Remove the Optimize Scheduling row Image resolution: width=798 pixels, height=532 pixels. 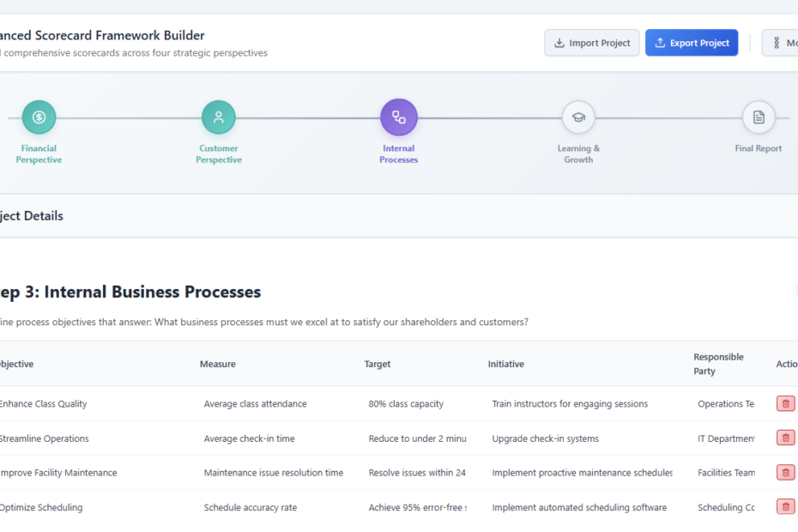point(785,506)
